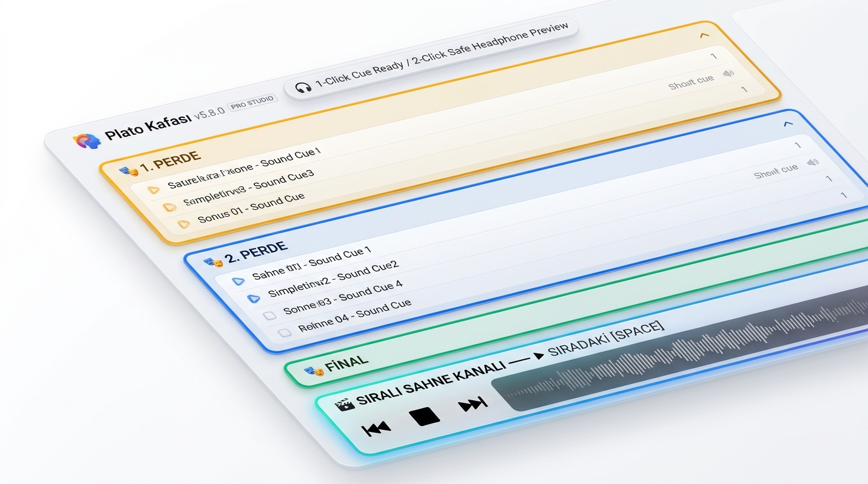Click the PRO STUDIO badge
The height and width of the screenshot is (484, 868).
[x=253, y=102]
